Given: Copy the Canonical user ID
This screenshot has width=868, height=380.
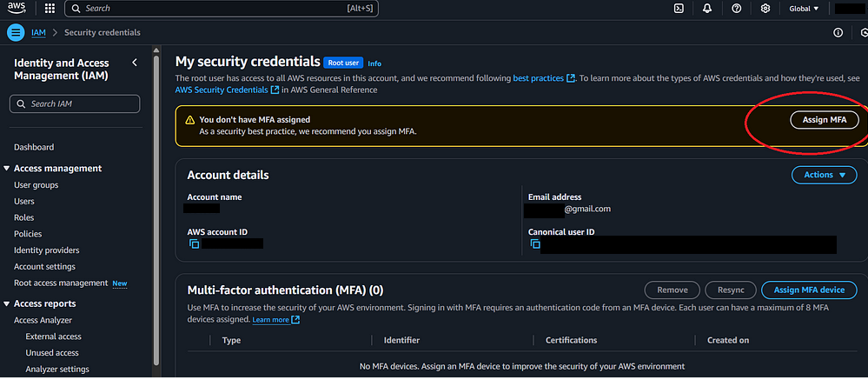Looking at the screenshot, I should click(x=534, y=245).
